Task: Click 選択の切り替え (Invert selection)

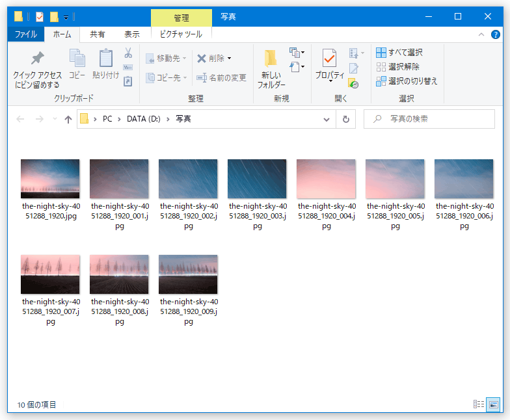Action: [x=407, y=81]
